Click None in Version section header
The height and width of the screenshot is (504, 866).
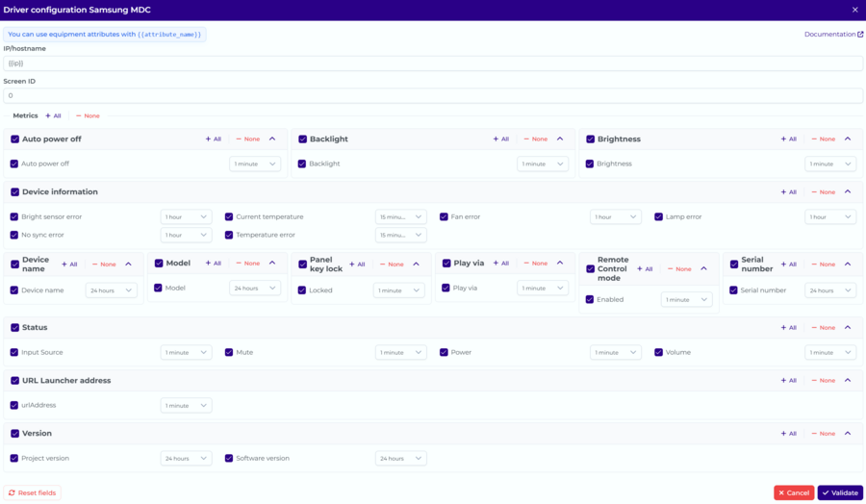click(x=824, y=434)
